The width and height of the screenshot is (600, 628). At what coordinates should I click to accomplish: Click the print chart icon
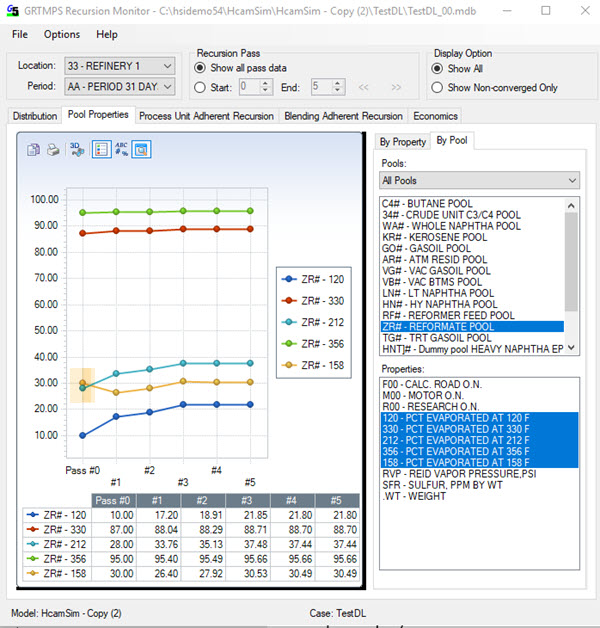[52, 149]
